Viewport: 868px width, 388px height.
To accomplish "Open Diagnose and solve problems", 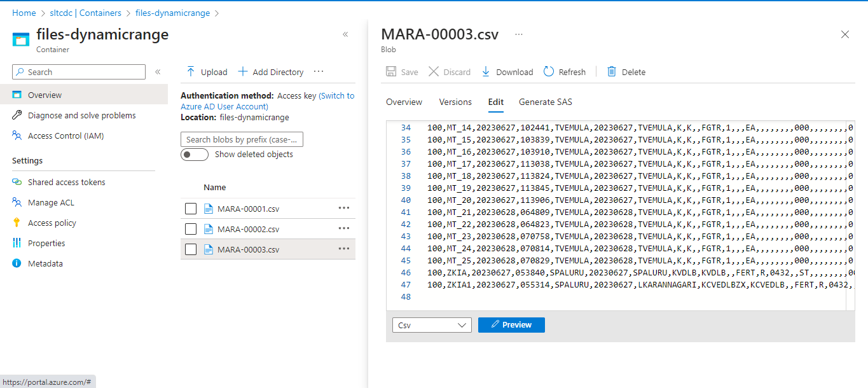I will pyautogui.click(x=81, y=115).
